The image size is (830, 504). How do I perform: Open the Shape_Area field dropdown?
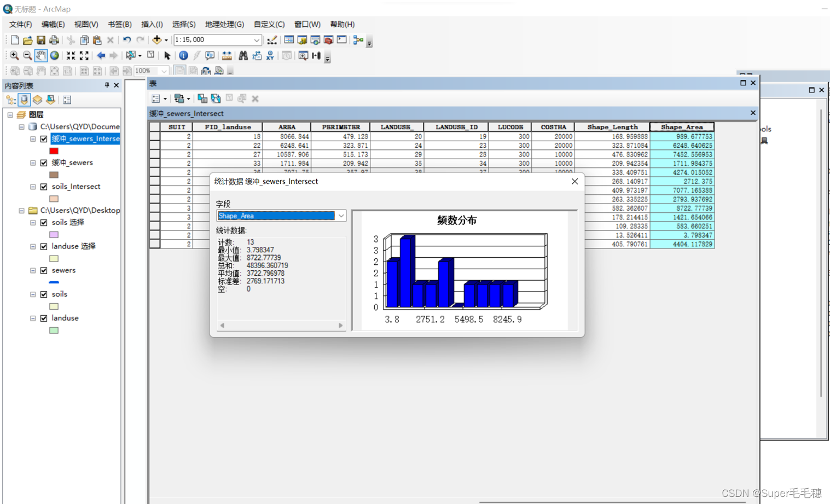tap(341, 216)
